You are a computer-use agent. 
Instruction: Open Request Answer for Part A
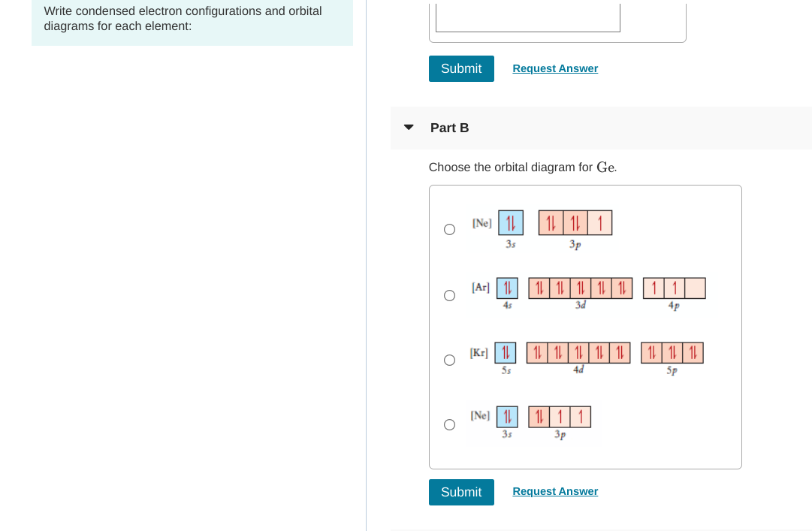[x=555, y=68]
